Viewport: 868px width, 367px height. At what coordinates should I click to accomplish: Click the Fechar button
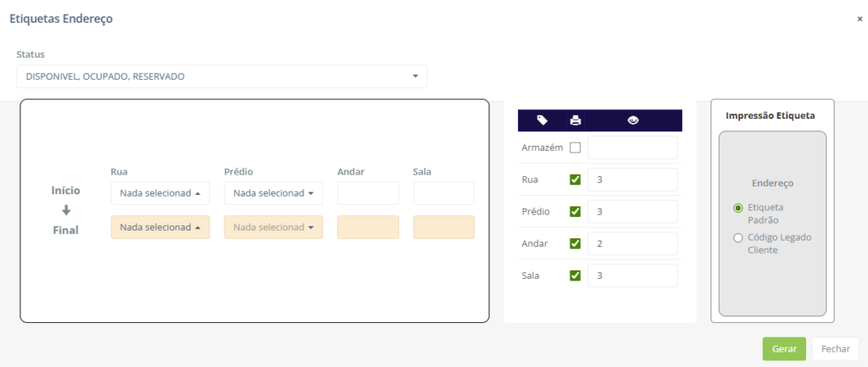tap(835, 349)
